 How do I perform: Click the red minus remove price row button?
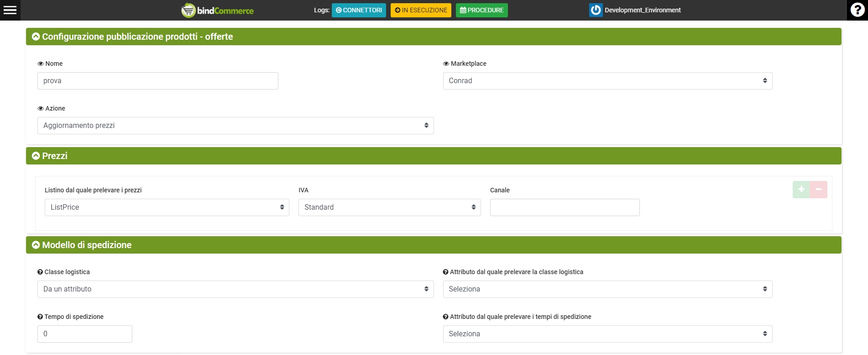(819, 189)
